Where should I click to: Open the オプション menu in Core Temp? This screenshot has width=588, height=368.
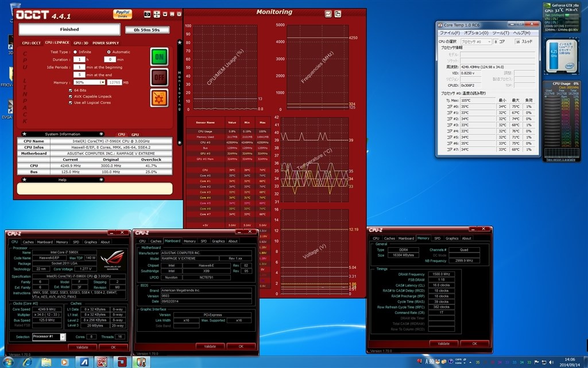pos(475,33)
